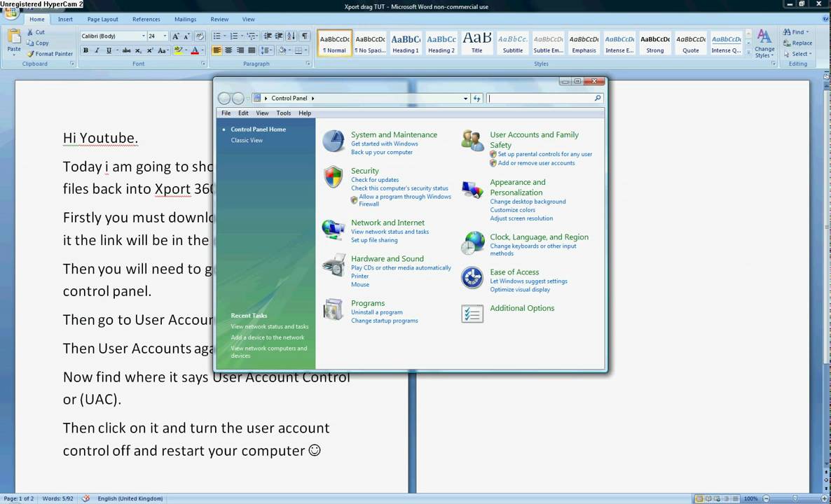Screen dimensions: 831x504
Task: Apply the Intense Quote style
Action: pyautogui.click(x=726, y=43)
